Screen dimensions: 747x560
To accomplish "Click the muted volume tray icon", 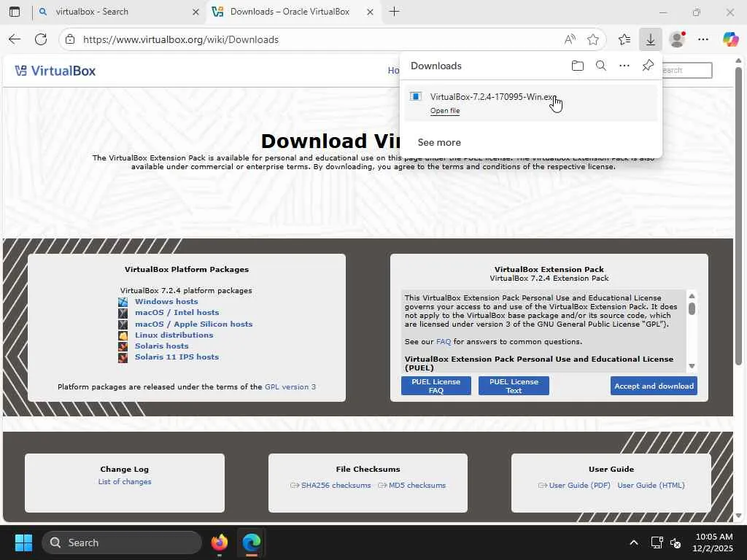I will tap(675, 542).
